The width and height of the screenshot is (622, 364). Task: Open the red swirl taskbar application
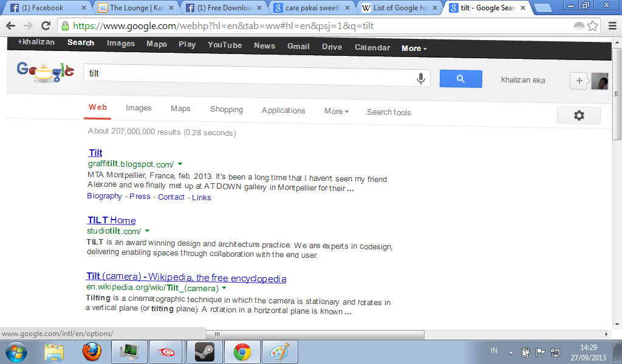coord(166,352)
